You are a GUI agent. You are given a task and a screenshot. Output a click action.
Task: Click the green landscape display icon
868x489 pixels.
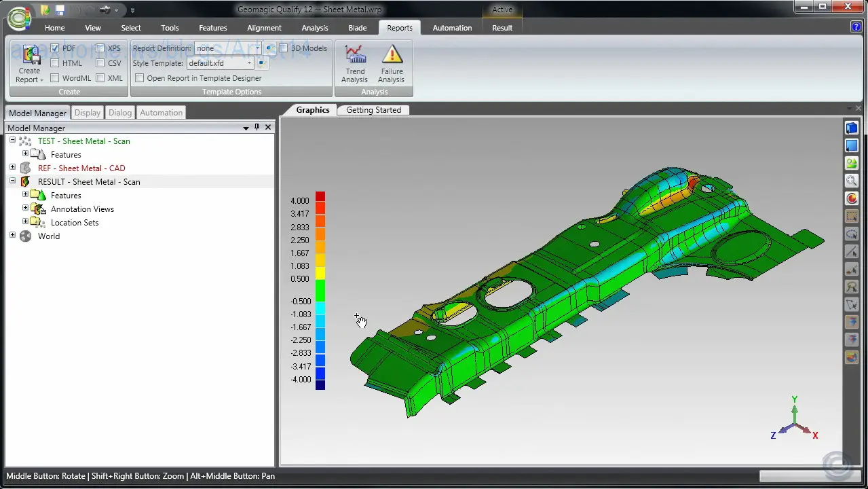coord(852,163)
